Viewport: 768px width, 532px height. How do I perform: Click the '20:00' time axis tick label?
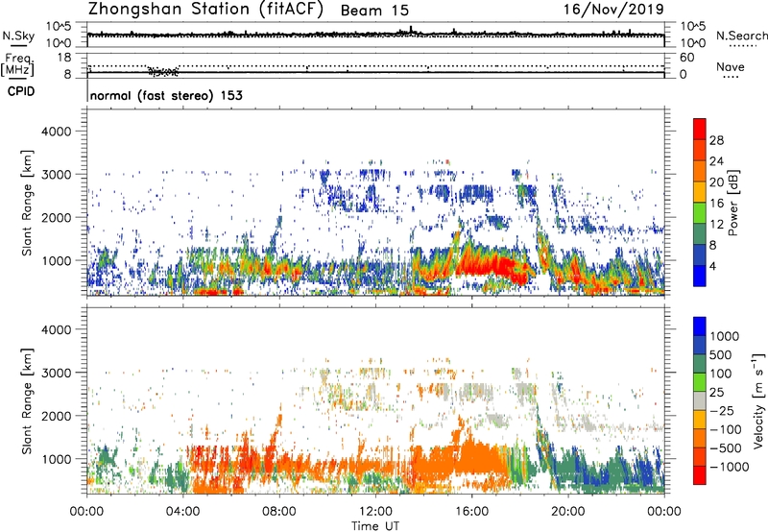pyautogui.click(x=568, y=512)
